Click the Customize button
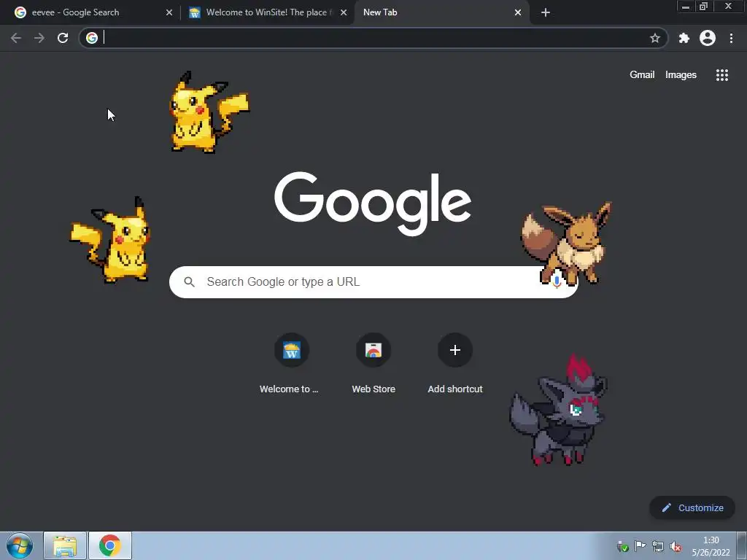747x560 pixels. (x=692, y=507)
